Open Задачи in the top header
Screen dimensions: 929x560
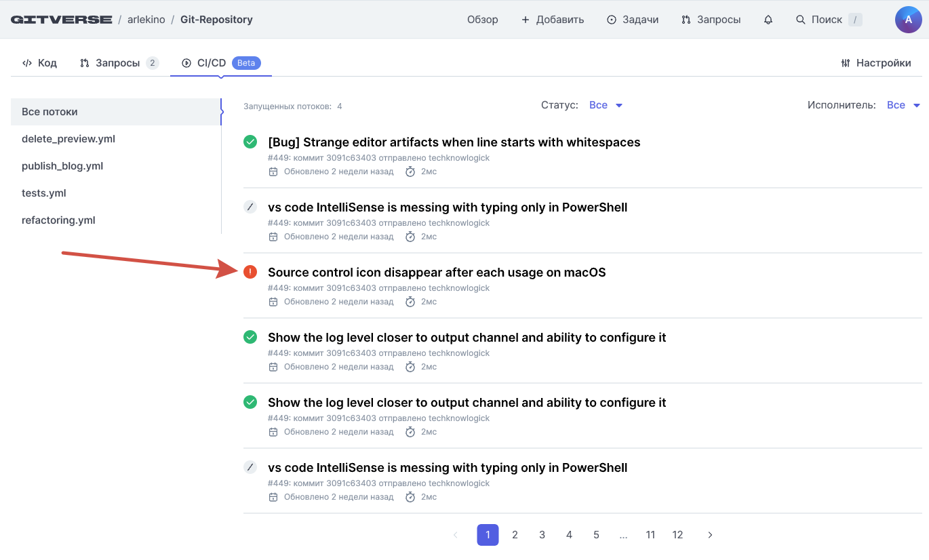[633, 20]
